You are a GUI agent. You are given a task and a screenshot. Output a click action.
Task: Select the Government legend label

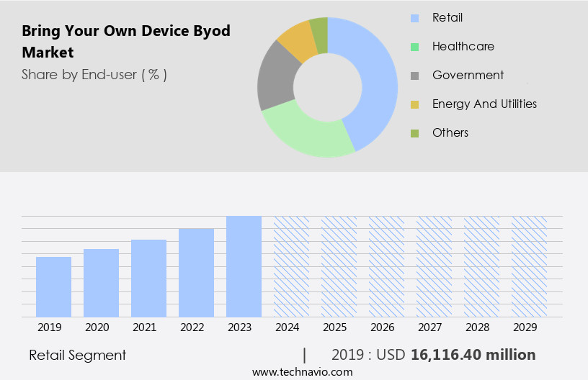pos(468,75)
